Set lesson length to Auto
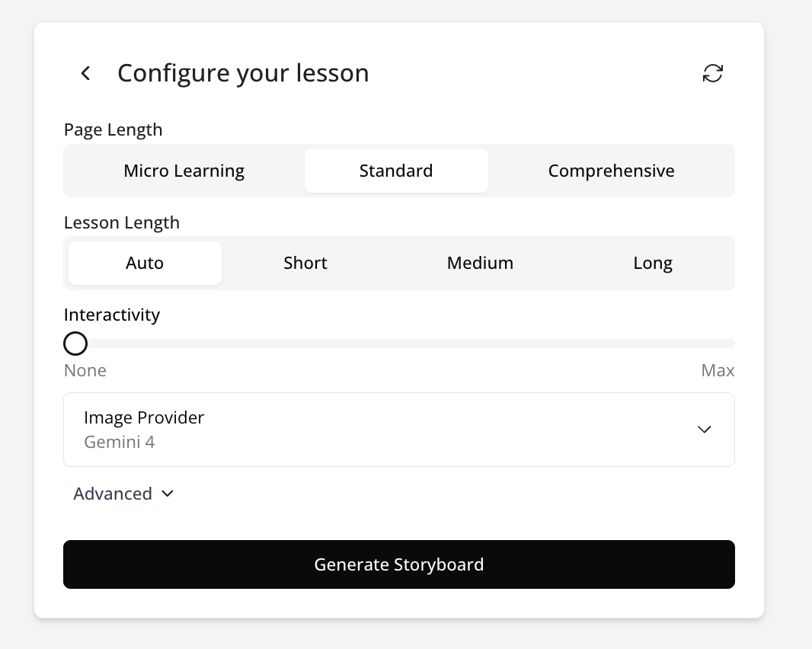 [145, 263]
